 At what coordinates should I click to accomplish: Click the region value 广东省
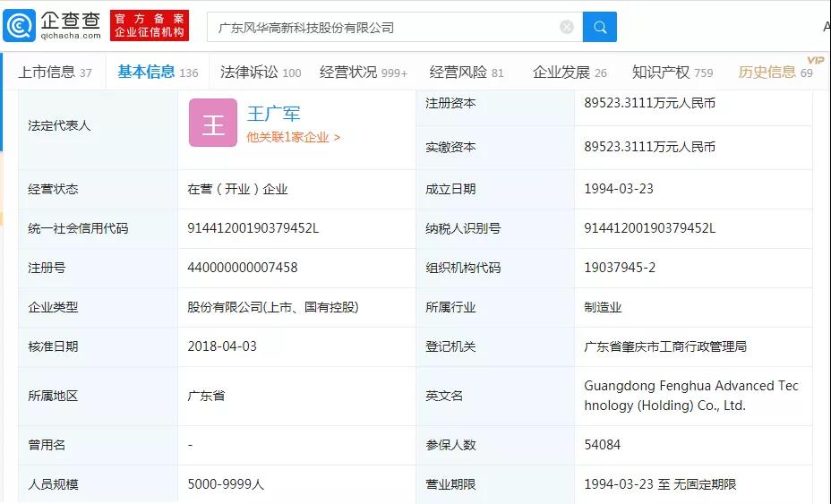(x=206, y=396)
